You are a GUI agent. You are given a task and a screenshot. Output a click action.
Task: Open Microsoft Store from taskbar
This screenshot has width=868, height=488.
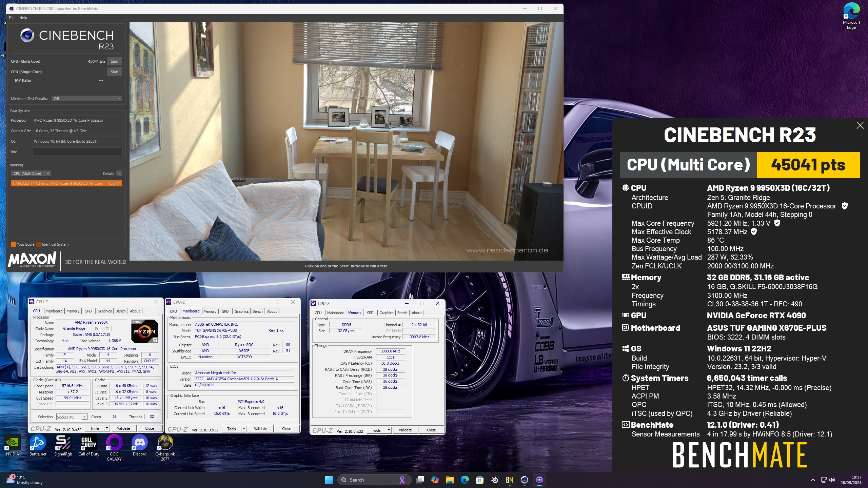pyautogui.click(x=479, y=480)
